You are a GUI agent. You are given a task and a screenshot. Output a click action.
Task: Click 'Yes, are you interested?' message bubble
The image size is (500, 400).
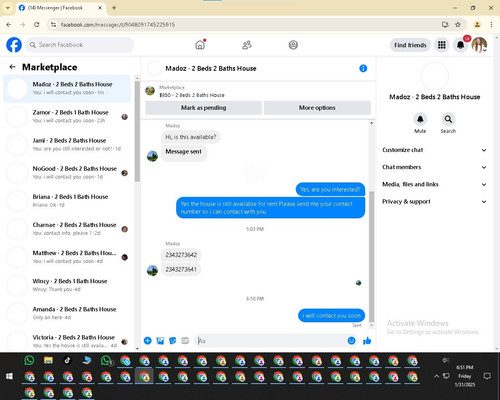[x=330, y=189]
